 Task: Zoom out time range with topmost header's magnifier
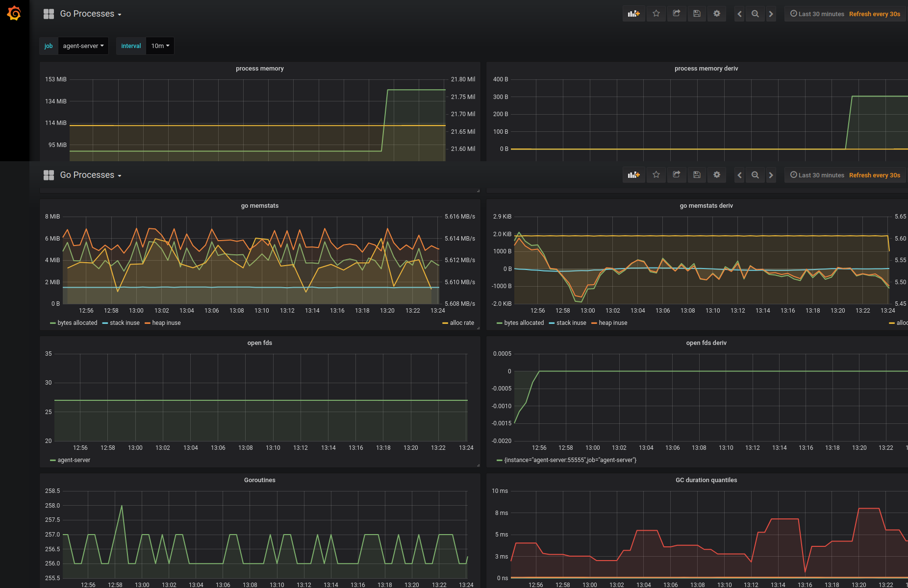755,14
